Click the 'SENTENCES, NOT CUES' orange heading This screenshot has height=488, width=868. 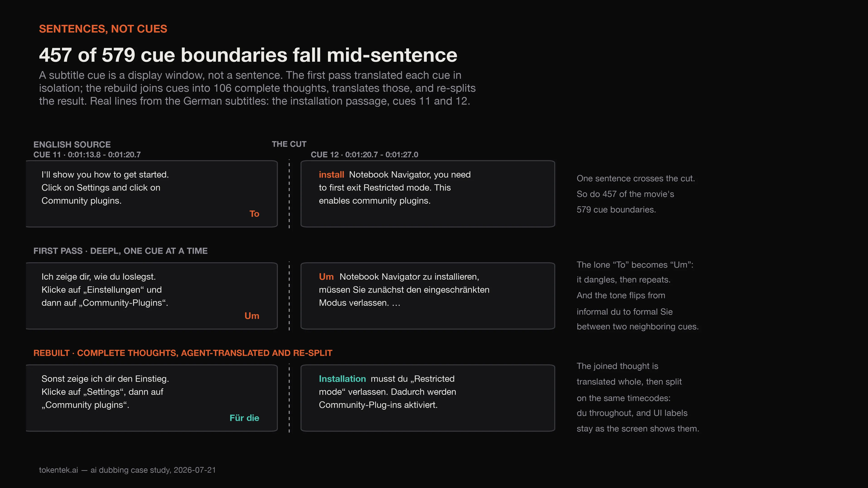click(x=103, y=29)
